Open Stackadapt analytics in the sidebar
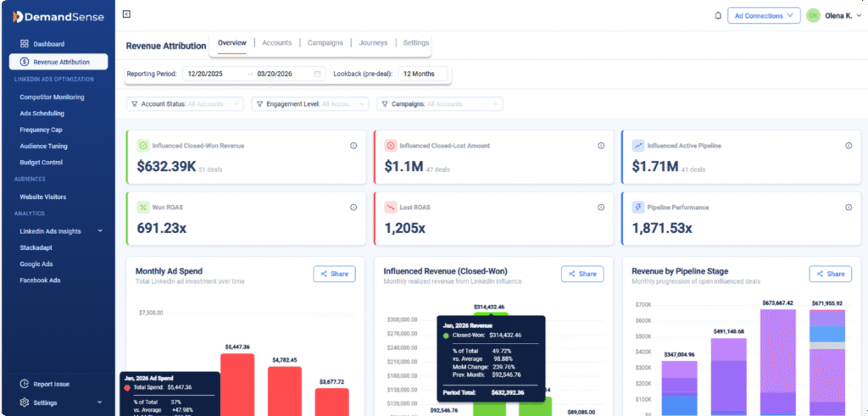This screenshot has width=868, height=416. click(x=36, y=248)
